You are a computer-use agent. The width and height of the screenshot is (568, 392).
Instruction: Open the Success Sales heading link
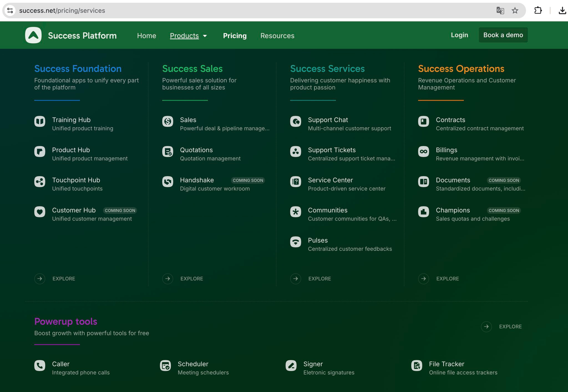coord(192,68)
